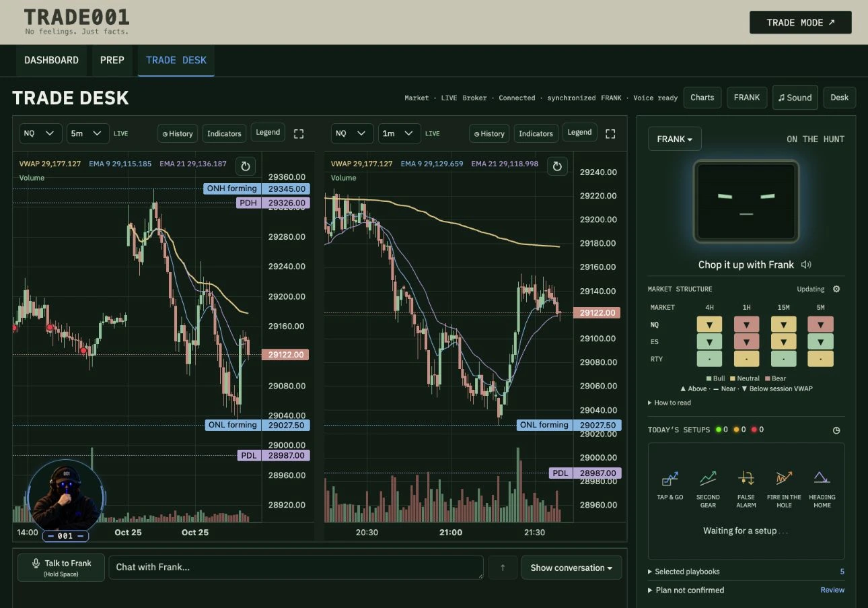The width and height of the screenshot is (868, 608).
Task: Open the Show conversation dropdown
Action: pos(571,568)
